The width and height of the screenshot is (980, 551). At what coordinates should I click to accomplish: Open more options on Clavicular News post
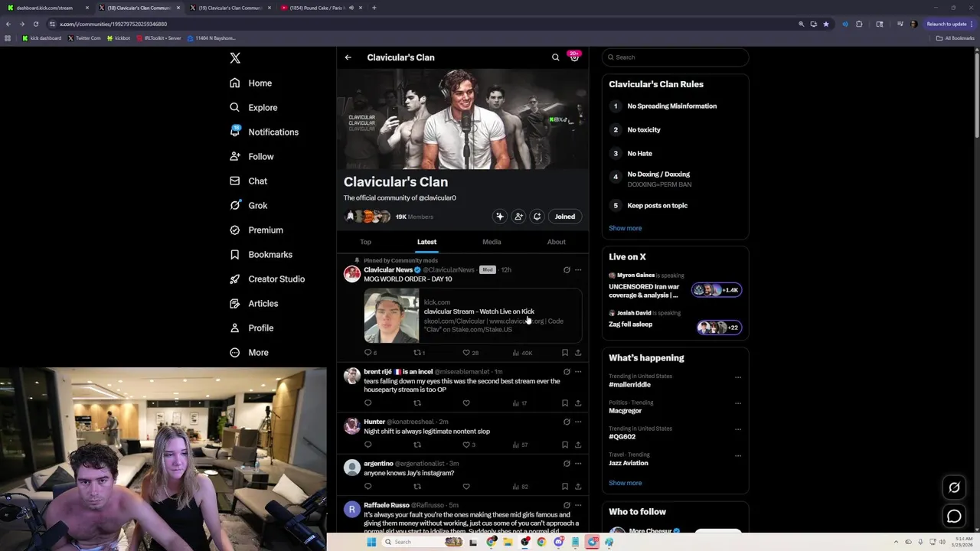(x=578, y=270)
